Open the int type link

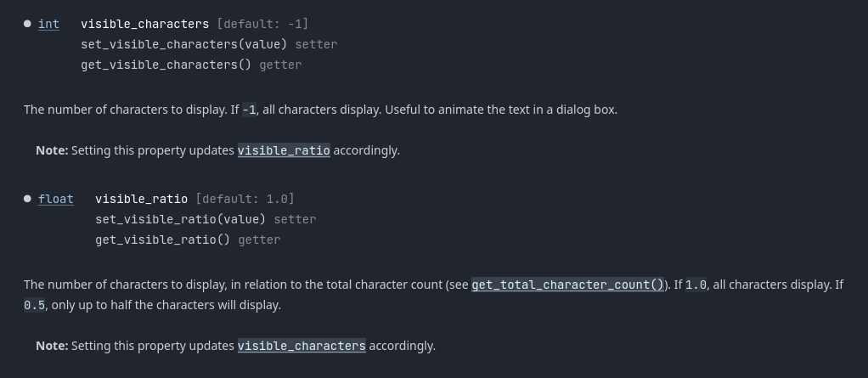click(x=48, y=24)
